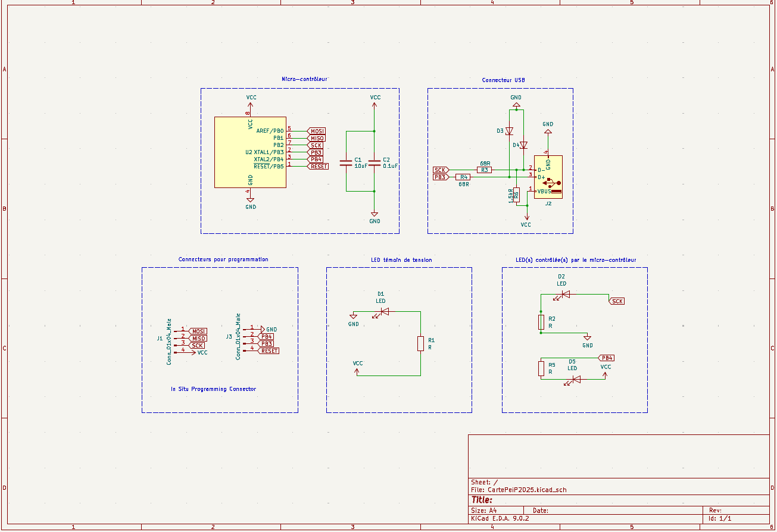Select the C2 0.1uF capacitor symbol

click(374, 162)
